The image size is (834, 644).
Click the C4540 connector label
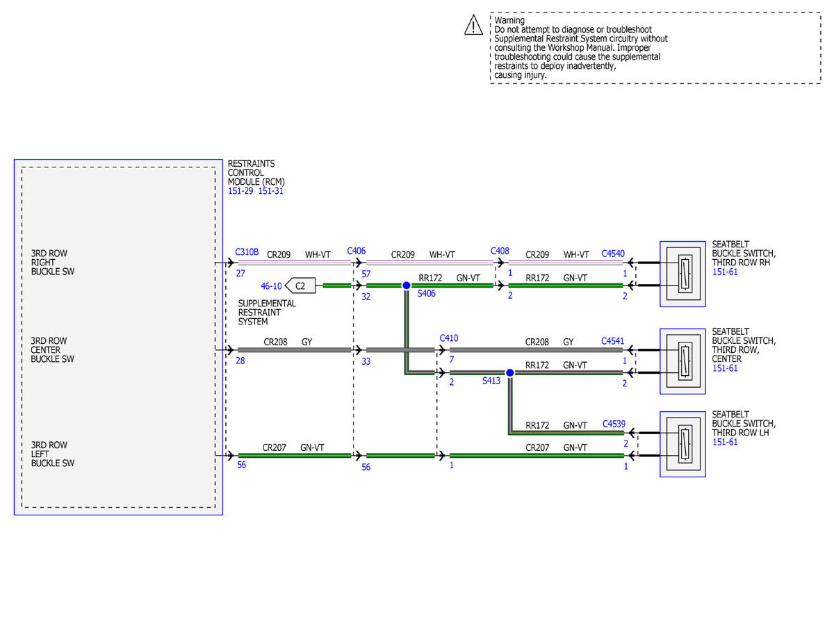tap(613, 254)
